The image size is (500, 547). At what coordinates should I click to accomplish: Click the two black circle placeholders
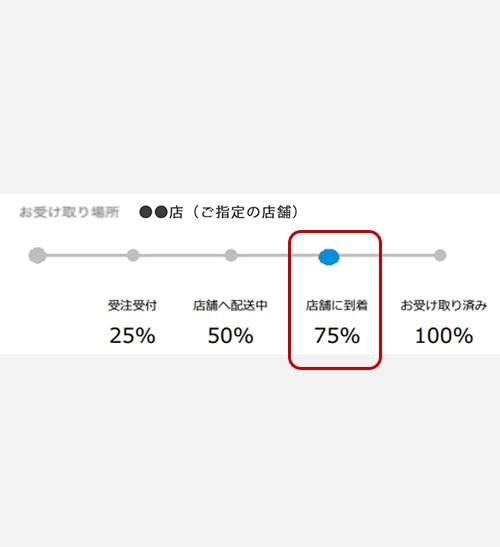153,212
